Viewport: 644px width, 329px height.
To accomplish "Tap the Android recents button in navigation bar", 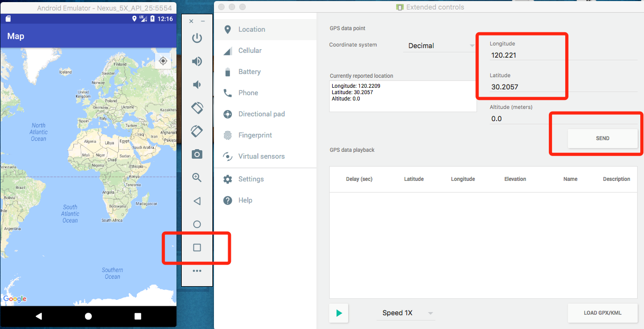I will coord(138,316).
